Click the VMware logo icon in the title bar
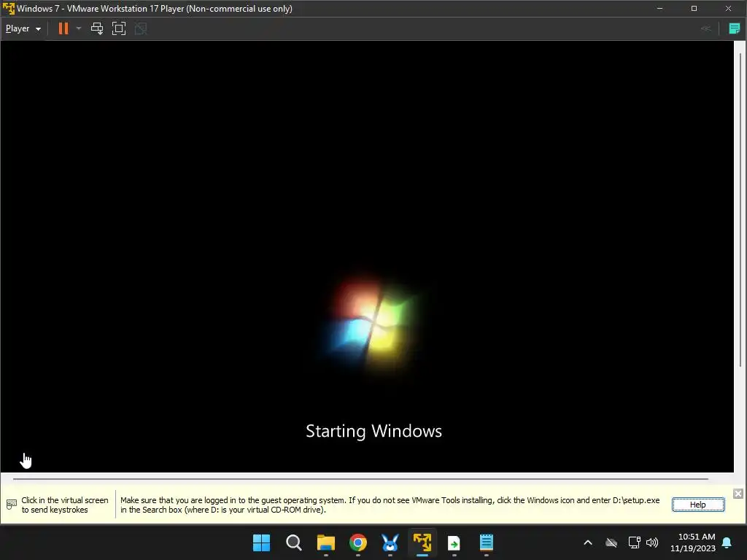The width and height of the screenshot is (747, 560). (x=9, y=8)
